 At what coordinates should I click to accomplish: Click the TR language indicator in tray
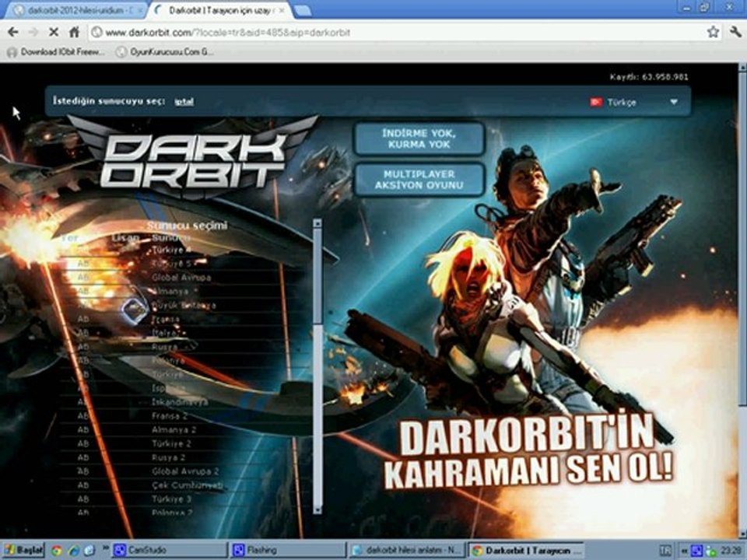click(665, 551)
